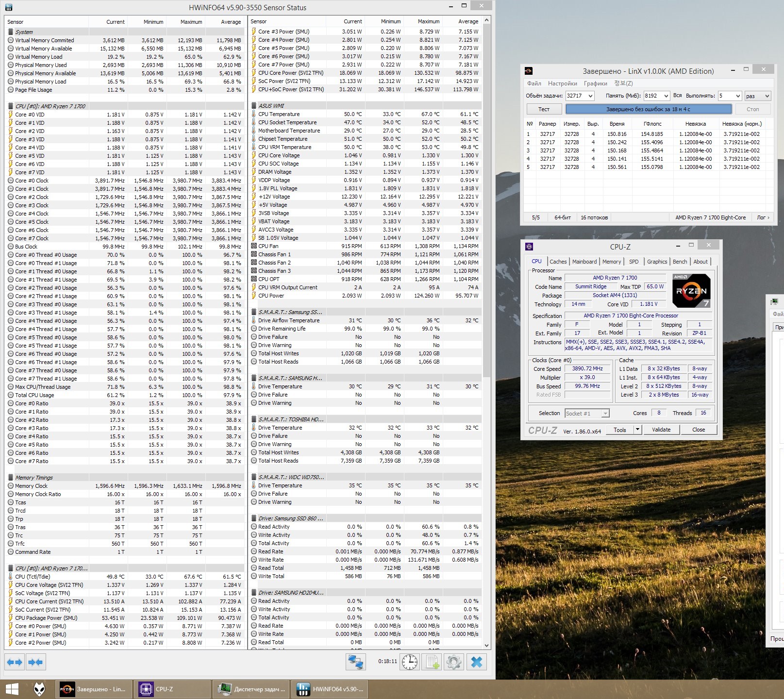Click the clock icon beside Bus Clock row

click(11, 247)
